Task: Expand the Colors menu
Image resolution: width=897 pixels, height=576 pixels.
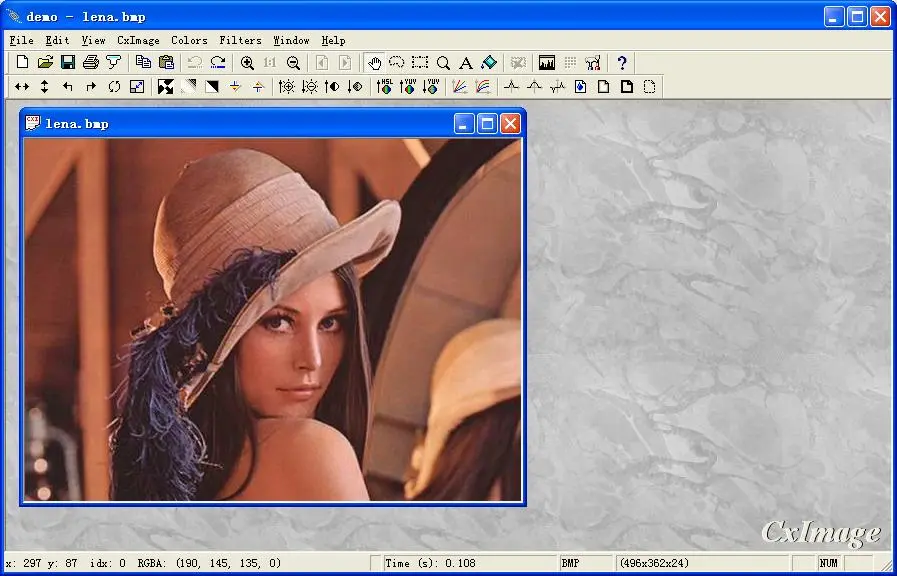Action: [x=189, y=40]
